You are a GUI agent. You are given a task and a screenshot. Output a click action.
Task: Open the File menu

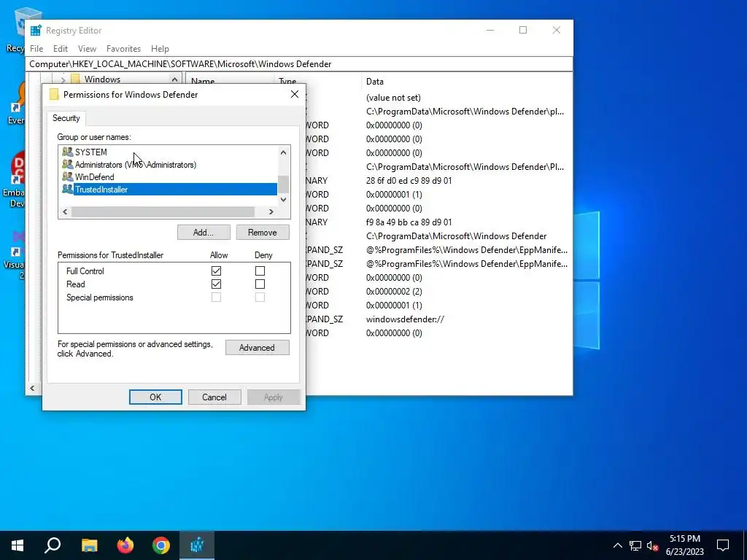(x=36, y=49)
